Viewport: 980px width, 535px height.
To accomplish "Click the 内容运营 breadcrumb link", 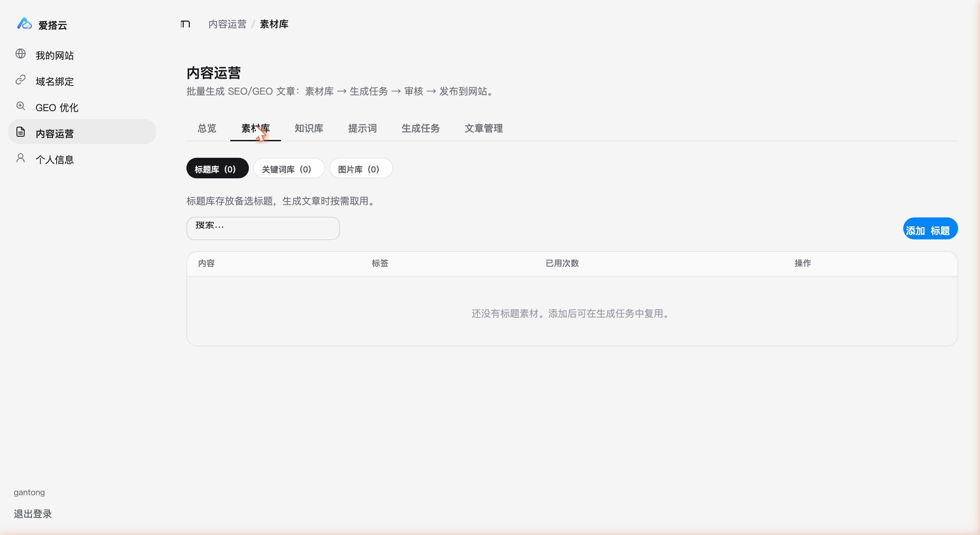I will (x=228, y=24).
